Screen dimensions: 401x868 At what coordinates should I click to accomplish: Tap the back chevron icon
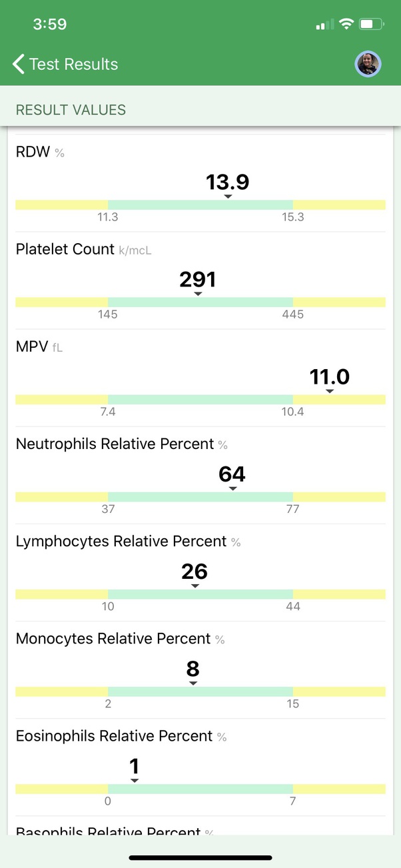[x=19, y=64]
